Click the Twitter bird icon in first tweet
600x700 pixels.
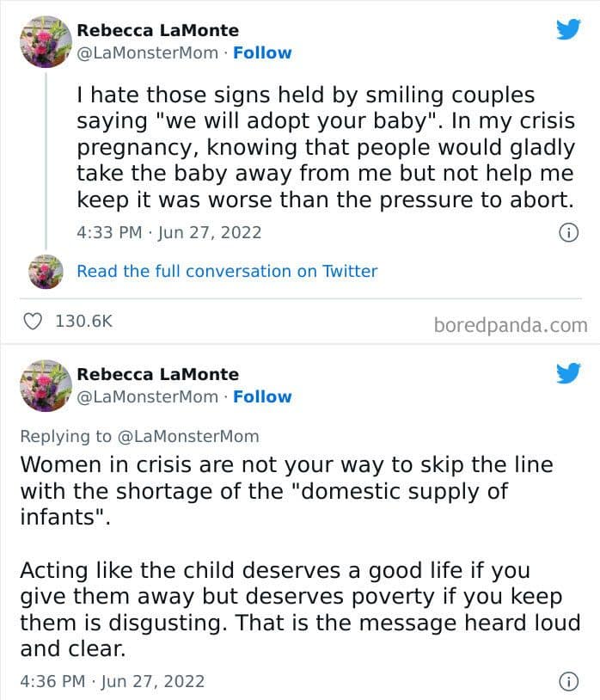click(x=568, y=29)
